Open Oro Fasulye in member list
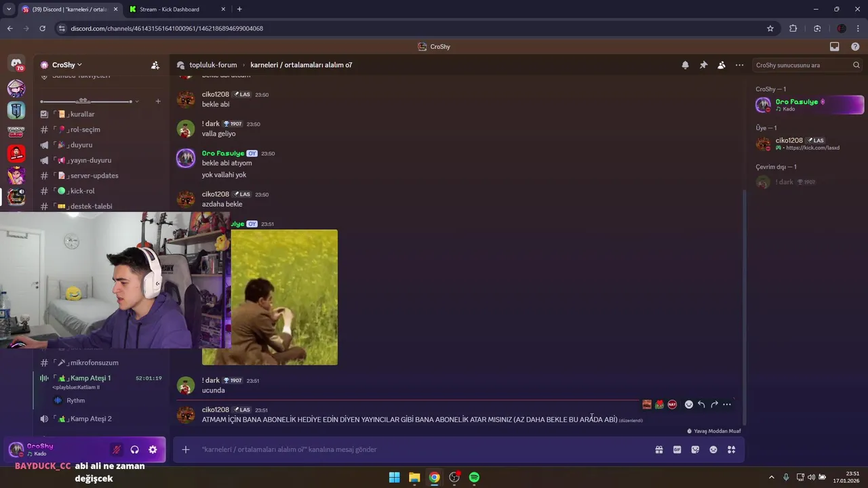 coord(808,104)
